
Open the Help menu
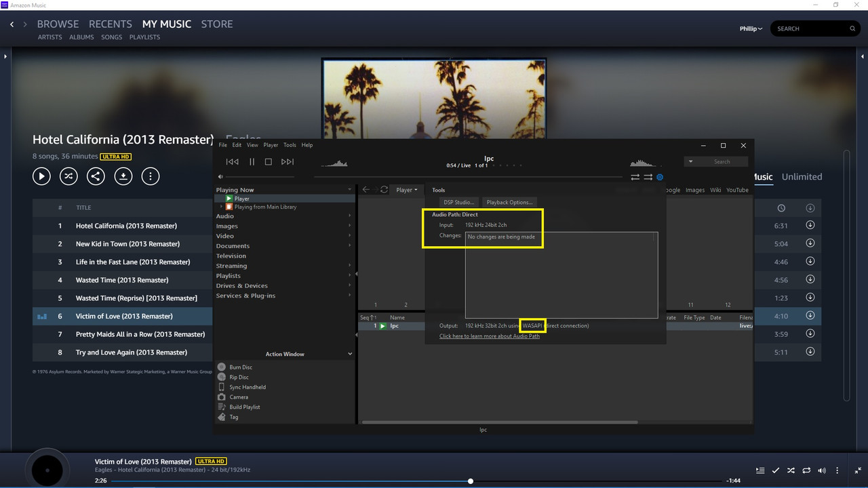tap(307, 145)
